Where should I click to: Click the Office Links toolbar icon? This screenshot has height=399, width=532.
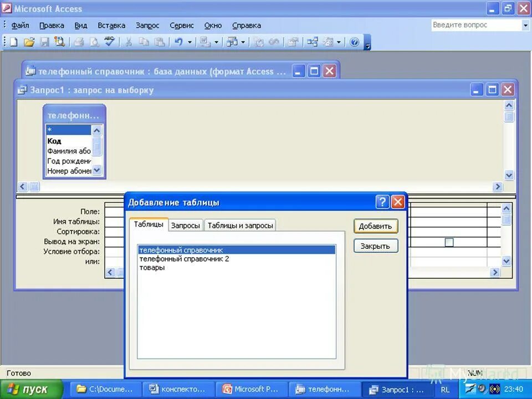[205, 42]
